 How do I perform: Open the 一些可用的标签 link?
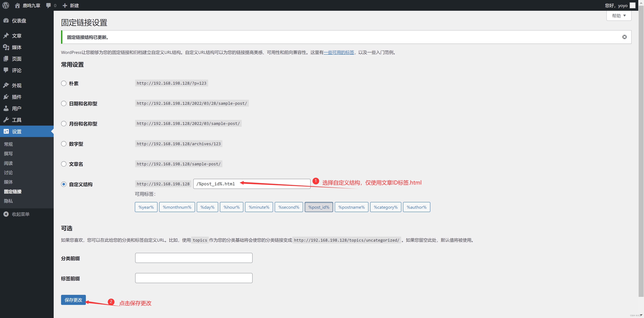click(339, 52)
